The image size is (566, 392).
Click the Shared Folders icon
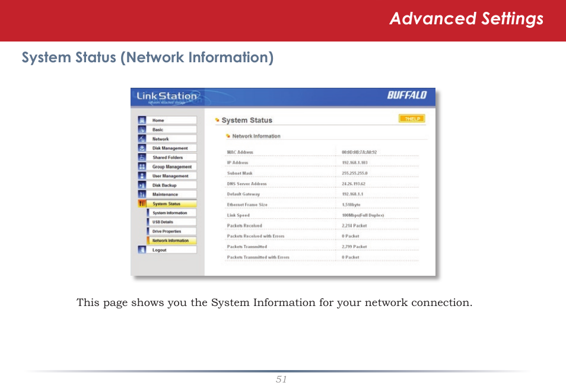[x=142, y=157]
